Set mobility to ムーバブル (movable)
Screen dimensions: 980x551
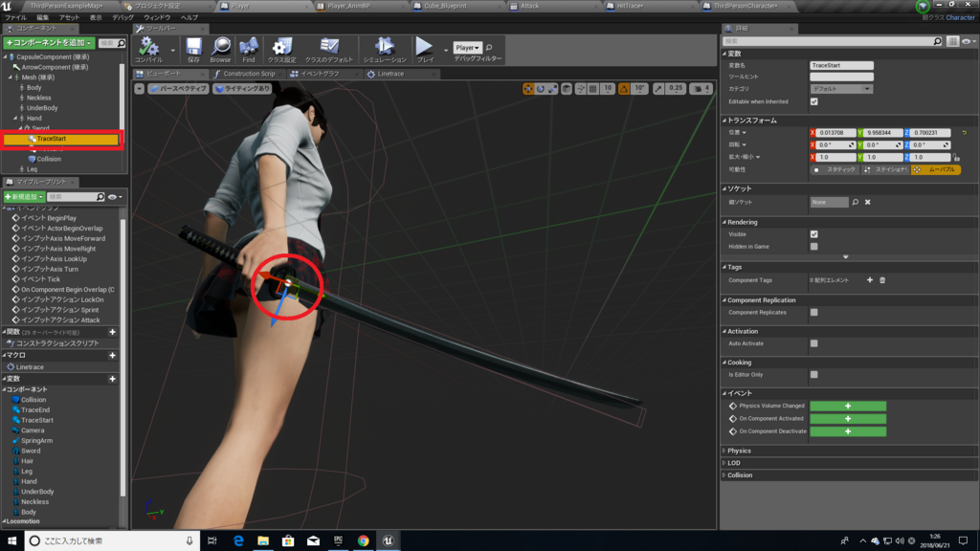(936, 169)
